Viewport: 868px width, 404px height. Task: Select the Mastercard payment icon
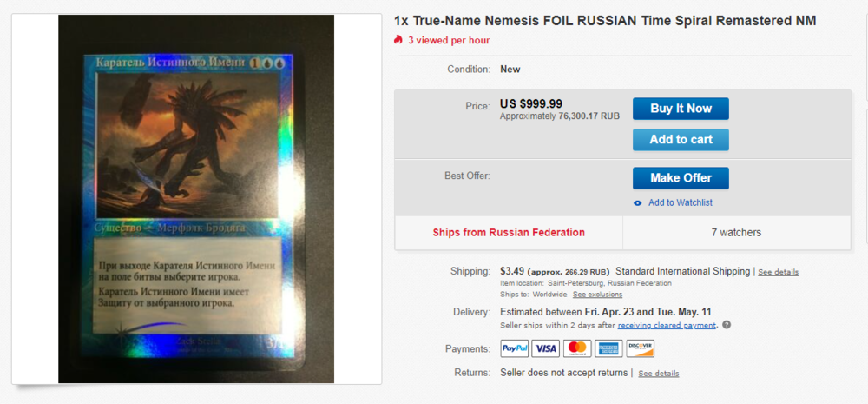pos(577,348)
